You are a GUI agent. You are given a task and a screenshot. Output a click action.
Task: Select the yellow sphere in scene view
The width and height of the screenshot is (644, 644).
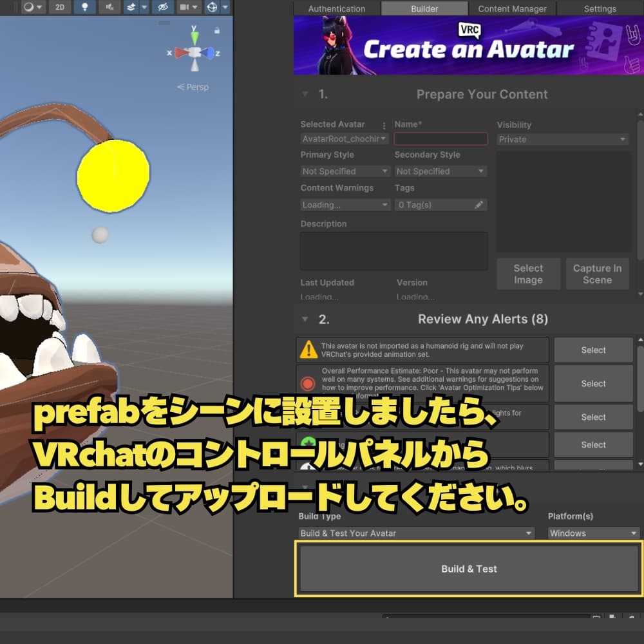113,176
